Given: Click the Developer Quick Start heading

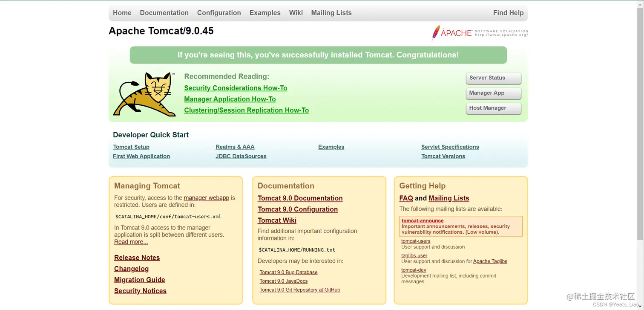Looking at the screenshot, I should (x=151, y=135).
